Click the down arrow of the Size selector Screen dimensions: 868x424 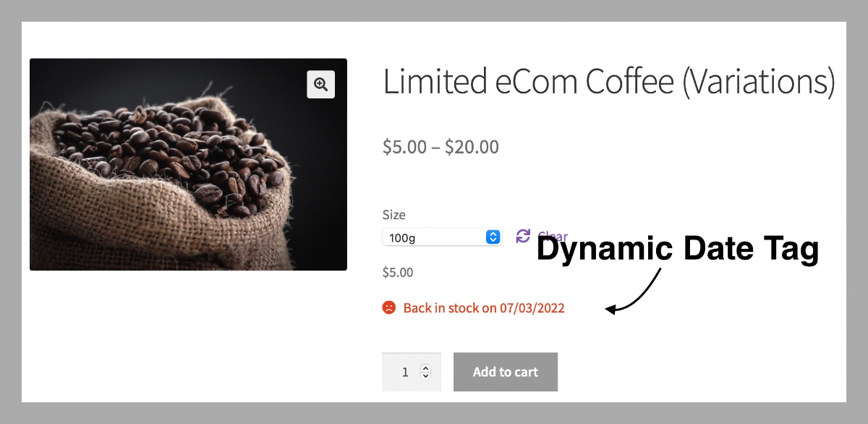(493, 239)
